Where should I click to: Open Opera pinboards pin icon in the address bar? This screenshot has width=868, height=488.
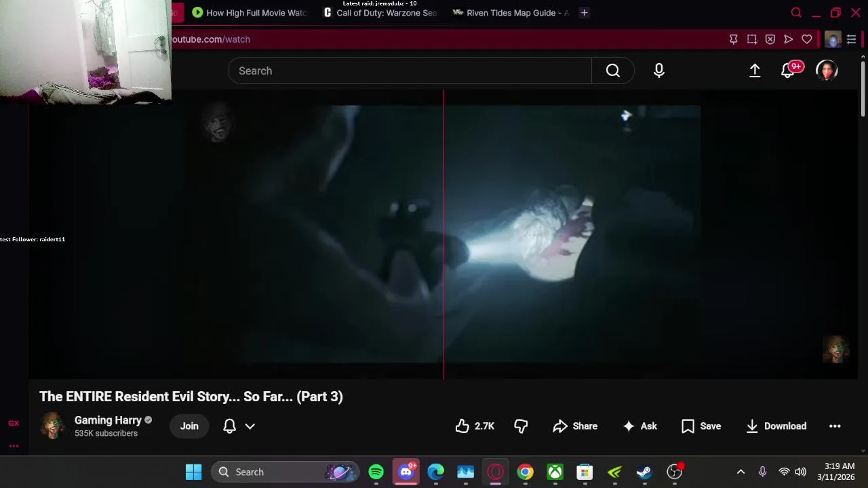(733, 39)
